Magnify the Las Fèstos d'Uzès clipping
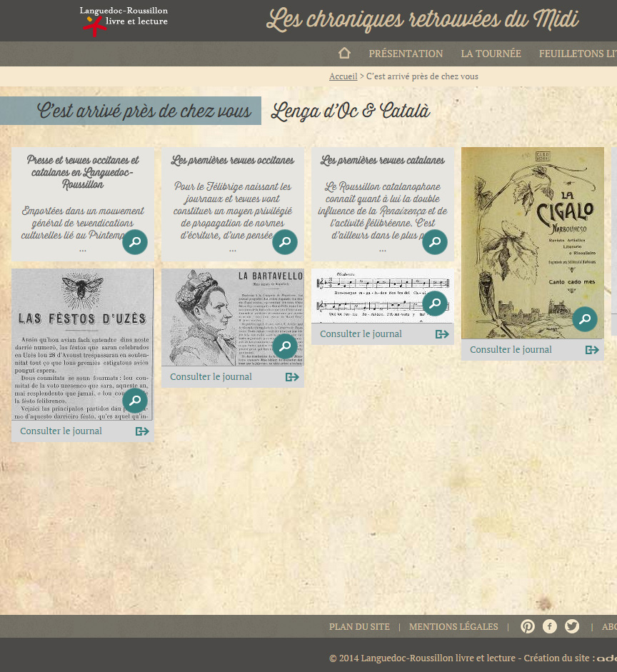This screenshot has width=617, height=672. 135,401
